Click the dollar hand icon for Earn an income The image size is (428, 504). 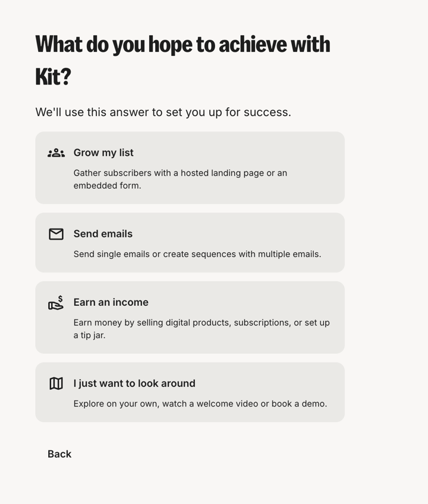coord(56,302)
